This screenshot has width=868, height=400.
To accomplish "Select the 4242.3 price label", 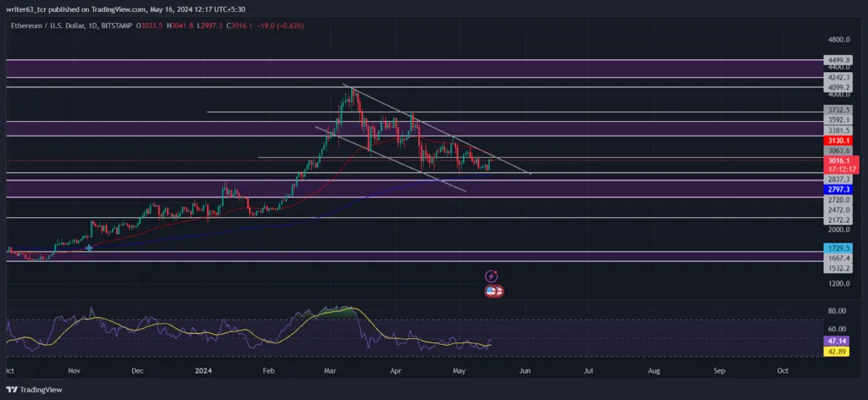I will coord(837,77).
